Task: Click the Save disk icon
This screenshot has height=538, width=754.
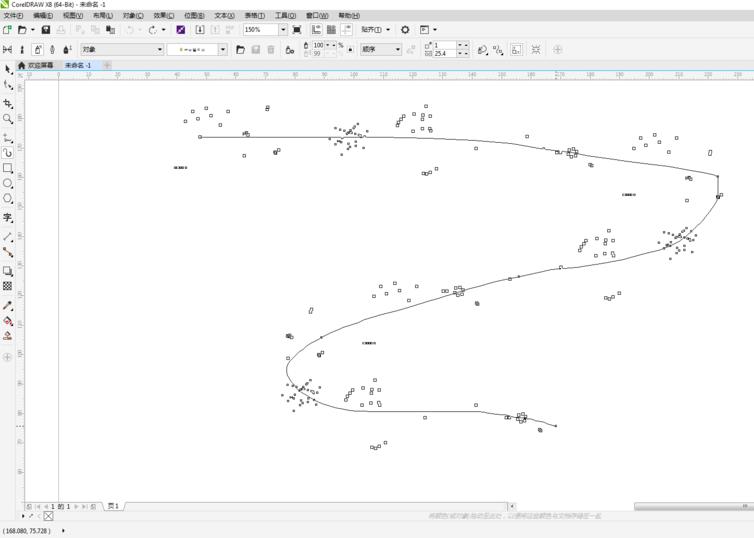Action: pyautogui.click(x=46, y=30)
